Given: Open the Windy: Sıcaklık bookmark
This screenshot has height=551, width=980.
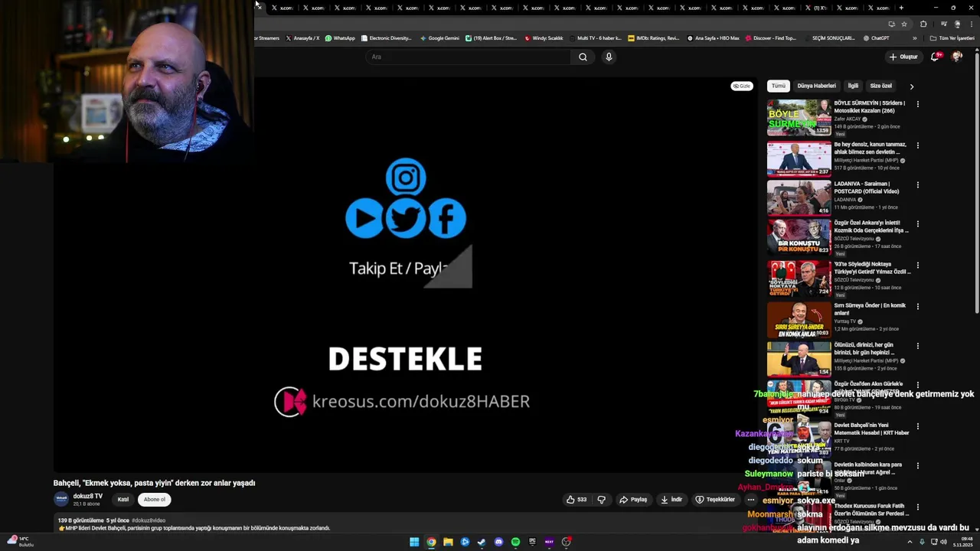Looking at the screenshot, I should 544,37.
